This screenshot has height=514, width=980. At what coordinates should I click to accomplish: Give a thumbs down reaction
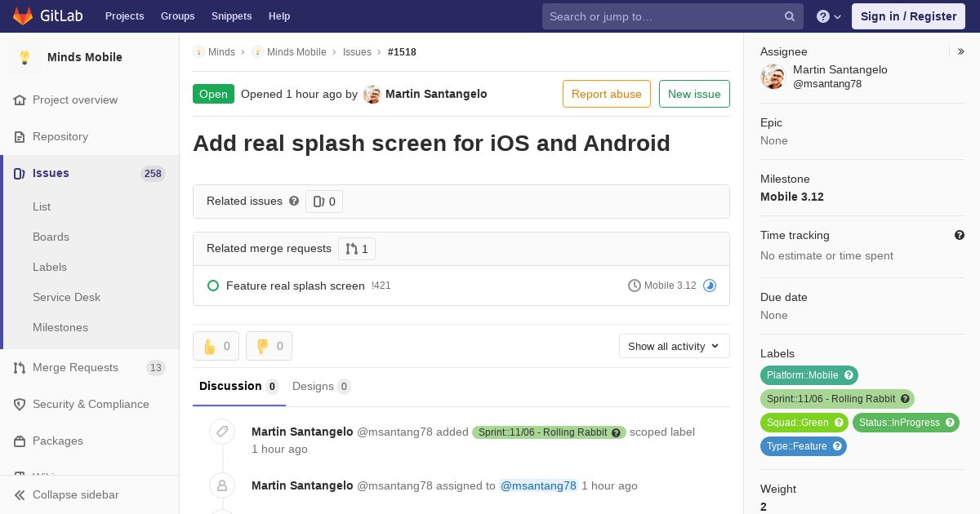269,346
